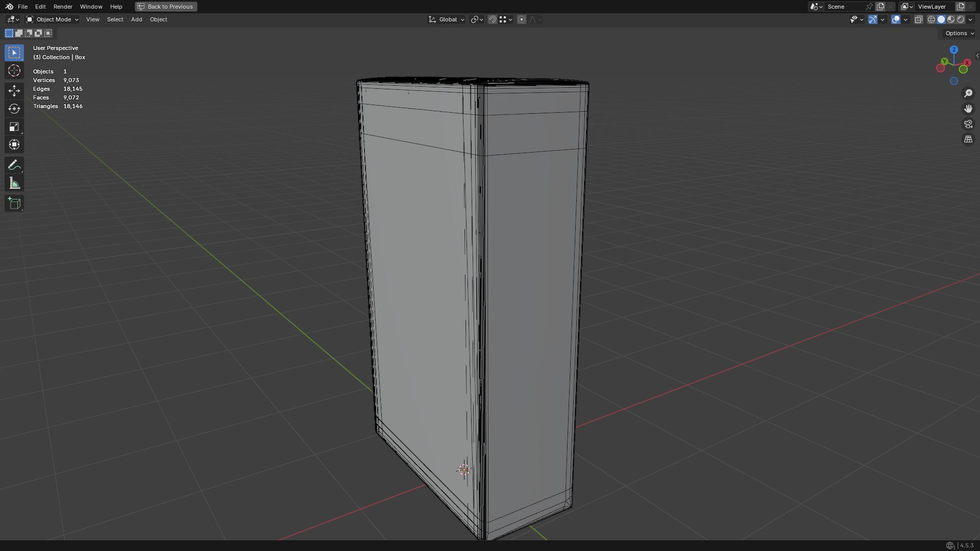Switch to Solid shading
Viewport: 980px width, 551px height.
click(x=941, y=19)
